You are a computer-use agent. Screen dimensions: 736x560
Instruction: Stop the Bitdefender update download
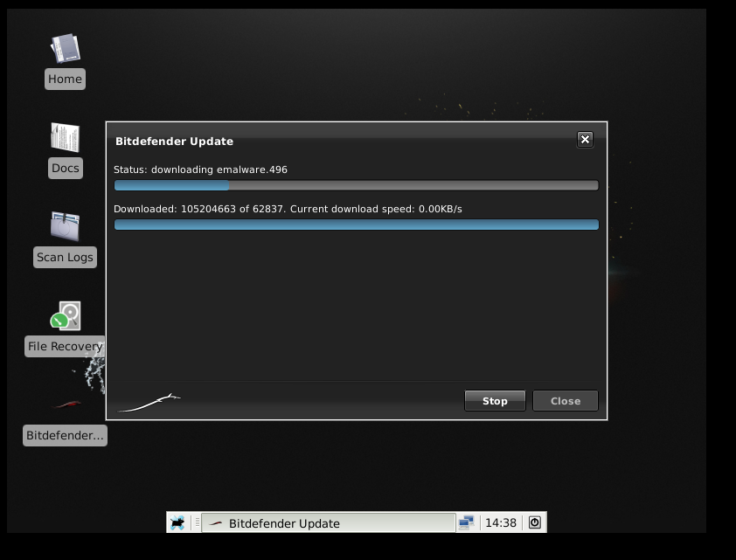(495, 401)
